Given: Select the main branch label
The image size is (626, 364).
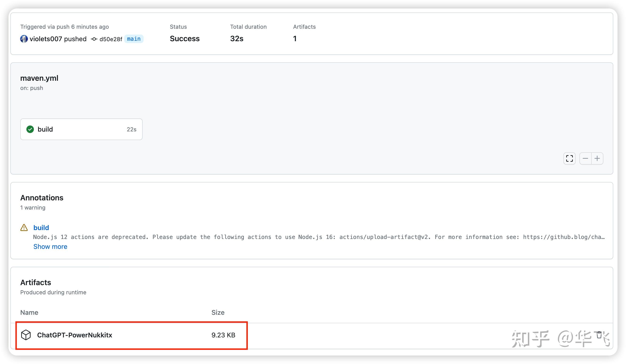Looking at the screenshot, I should coord(134,39).
